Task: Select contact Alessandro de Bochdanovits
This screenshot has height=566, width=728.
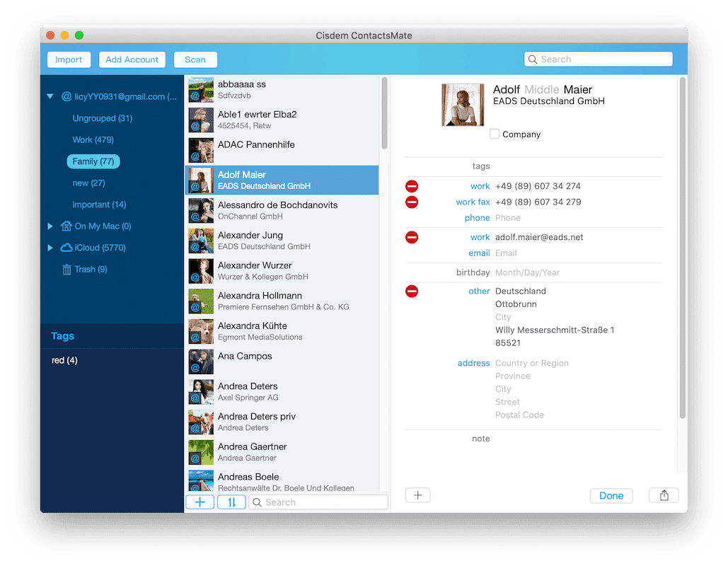Action: pos(282,210)
